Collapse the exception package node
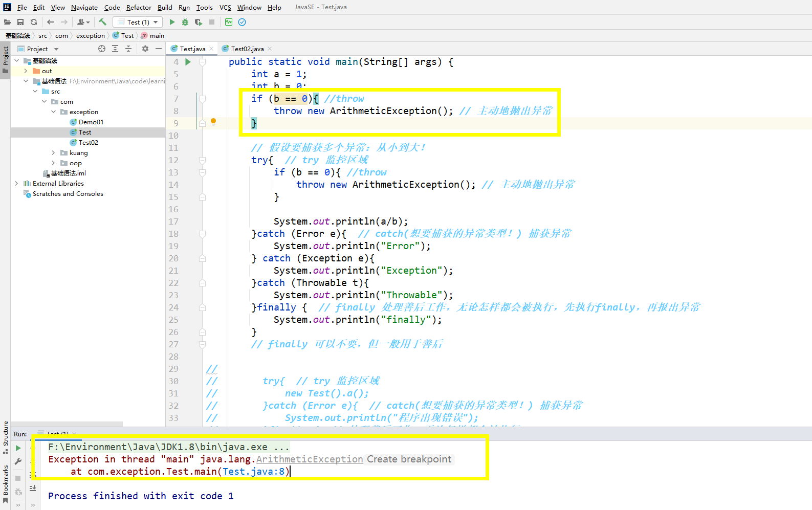The height and width of the screenshot is (510, 812). coord(53,112)
